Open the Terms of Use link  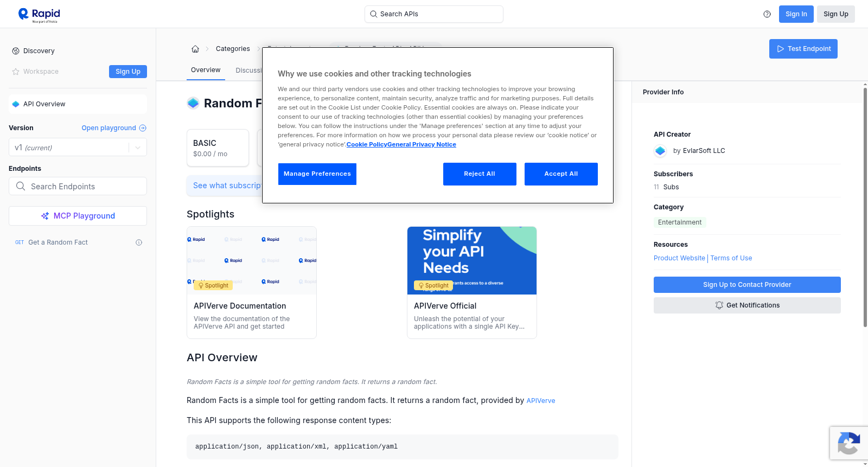(x=731, y=258)
